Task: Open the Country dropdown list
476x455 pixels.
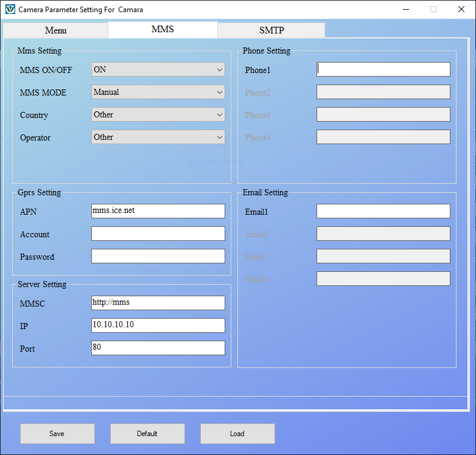Action: (158, 114)
